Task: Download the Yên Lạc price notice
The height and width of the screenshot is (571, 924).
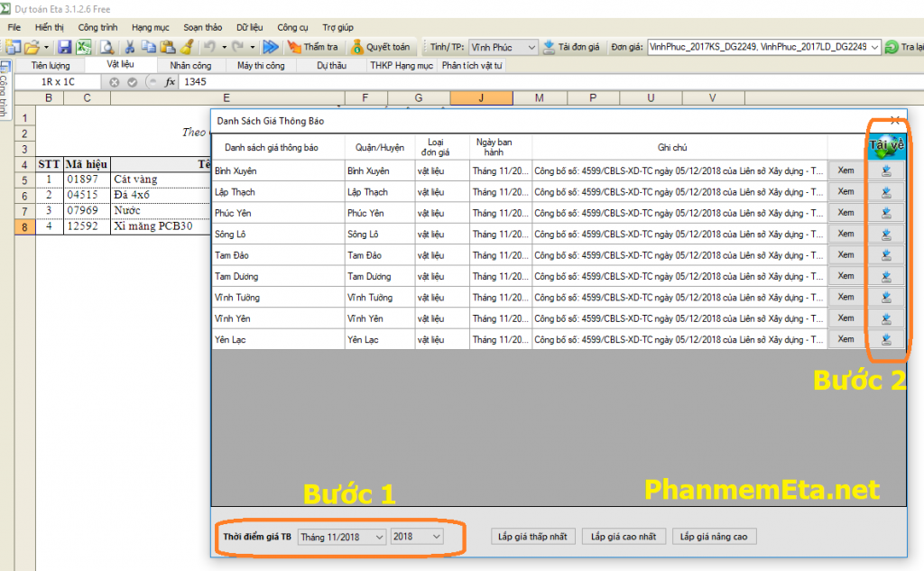Action: [x=886, y=339]
